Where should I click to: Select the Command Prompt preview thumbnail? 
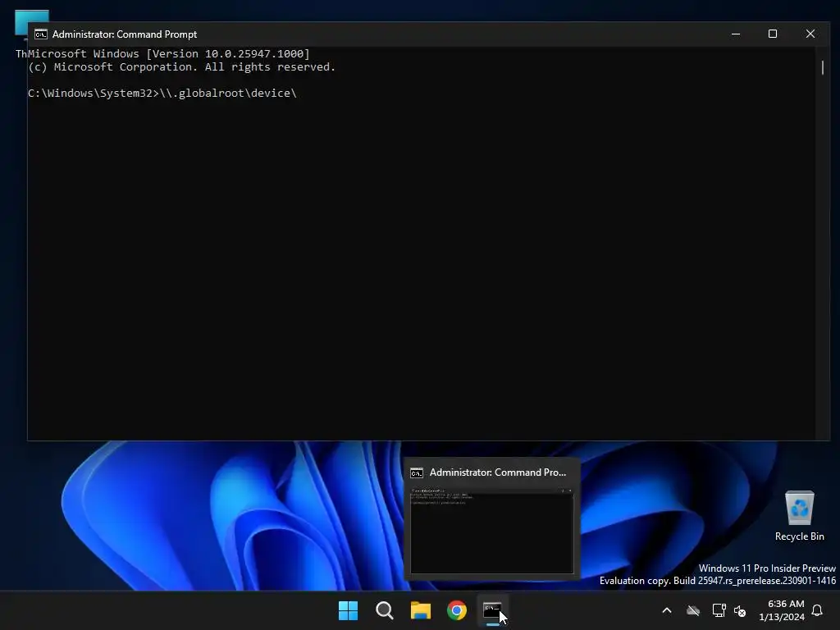[492, 531]
